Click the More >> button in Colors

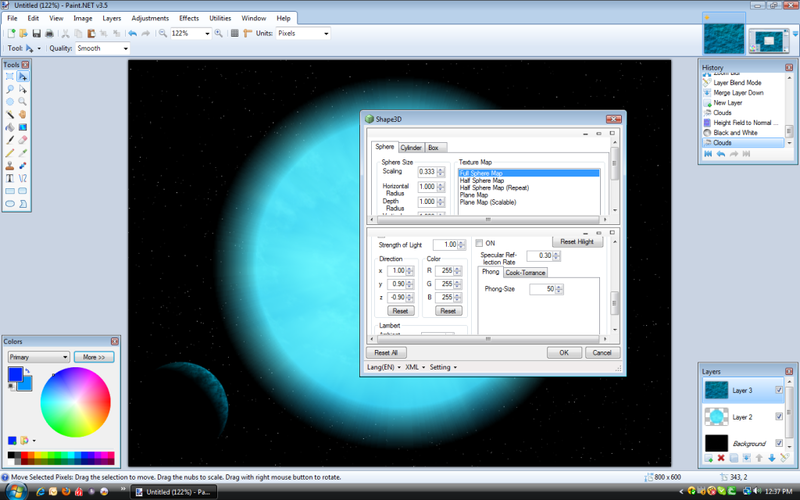point(94,357)
